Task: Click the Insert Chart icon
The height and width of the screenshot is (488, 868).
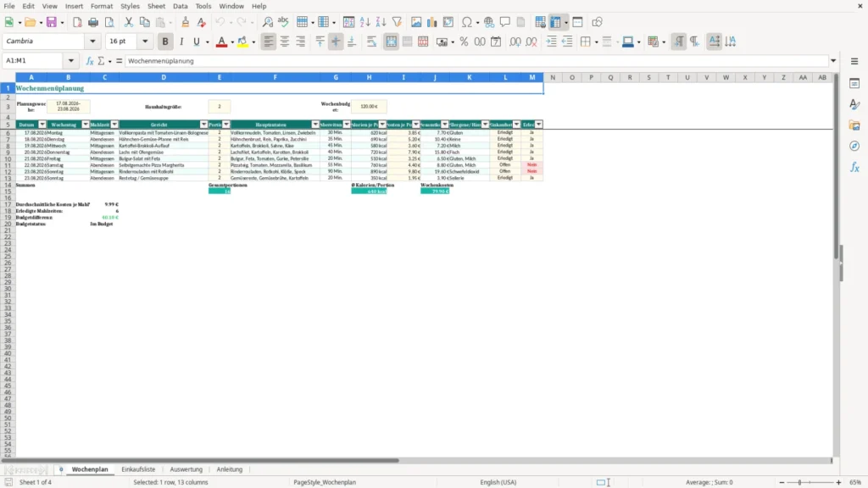Action: (431, 22)
